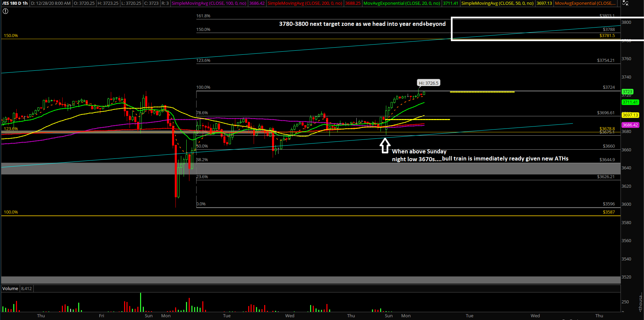Select the D: 12/28/20 8:00 AM date readout
The height and width of the screenshot is (320, 644).
51,3
